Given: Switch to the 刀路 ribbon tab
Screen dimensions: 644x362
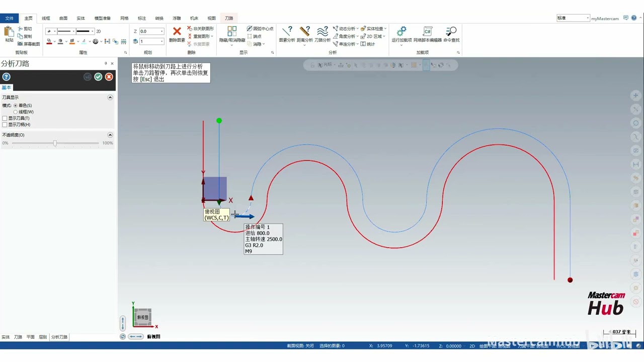Looking at the screenshot, I should 229,18.
